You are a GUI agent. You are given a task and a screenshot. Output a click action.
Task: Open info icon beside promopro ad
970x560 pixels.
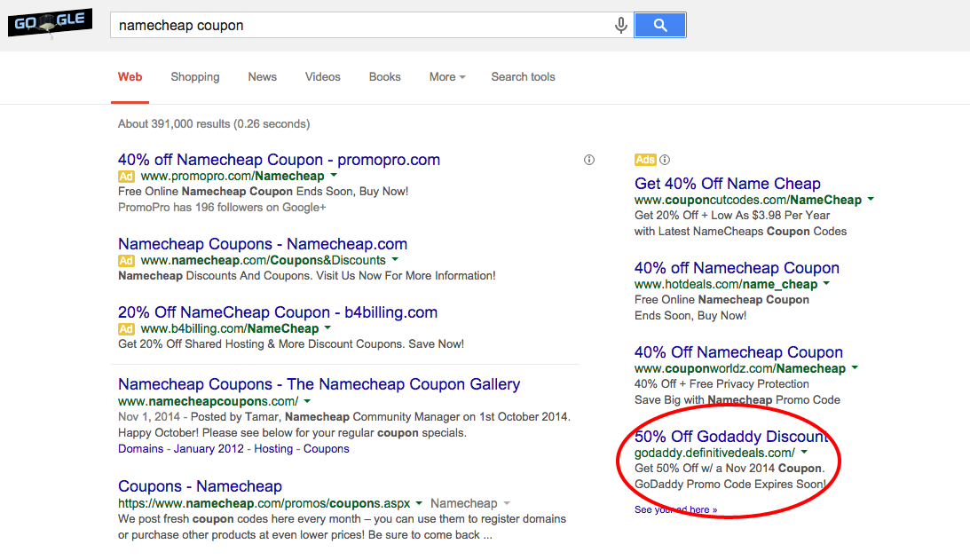point(589,160)
